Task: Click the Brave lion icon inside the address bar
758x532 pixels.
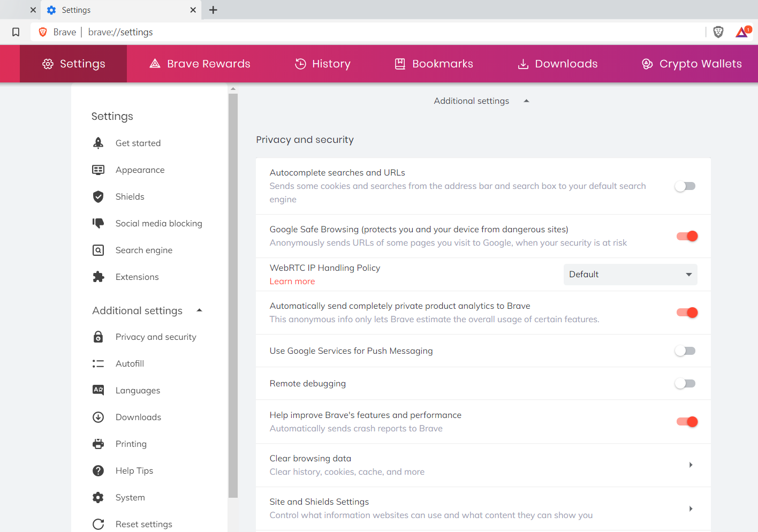Action: 43,32
